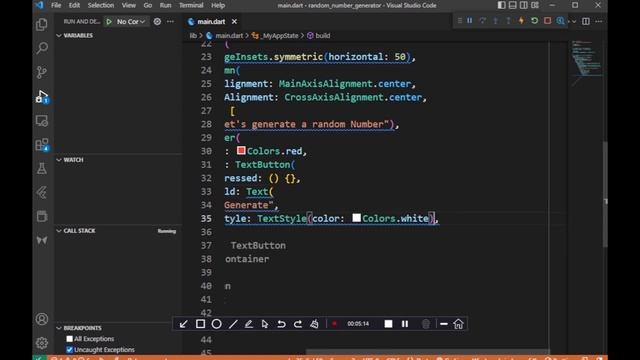The height and width of the screenshot is (360, 640).
Task: Open the Extensions view
Action: (x=42, y=145)
